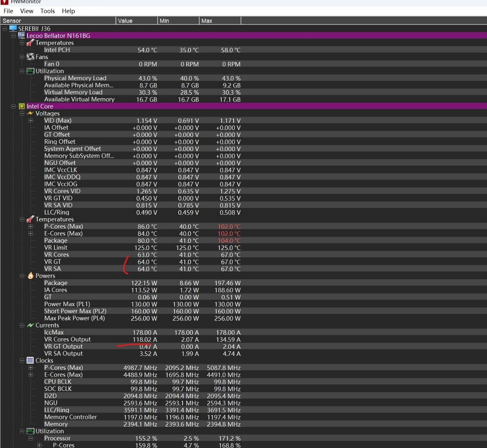The width and height of the screenshot is (487, 448).
Task: Click the Fans icon
Action: (30, 56)
